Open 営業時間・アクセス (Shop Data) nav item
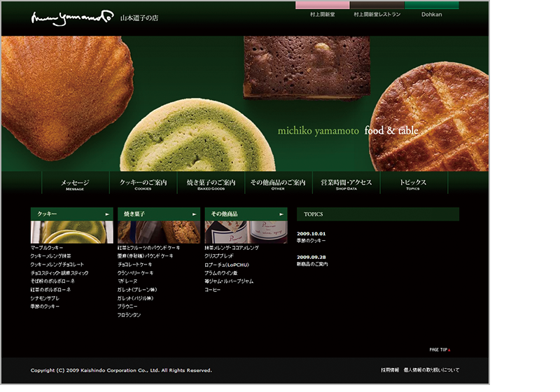The image size is (560, 392). pyautogui.click(x=346, y=183)
